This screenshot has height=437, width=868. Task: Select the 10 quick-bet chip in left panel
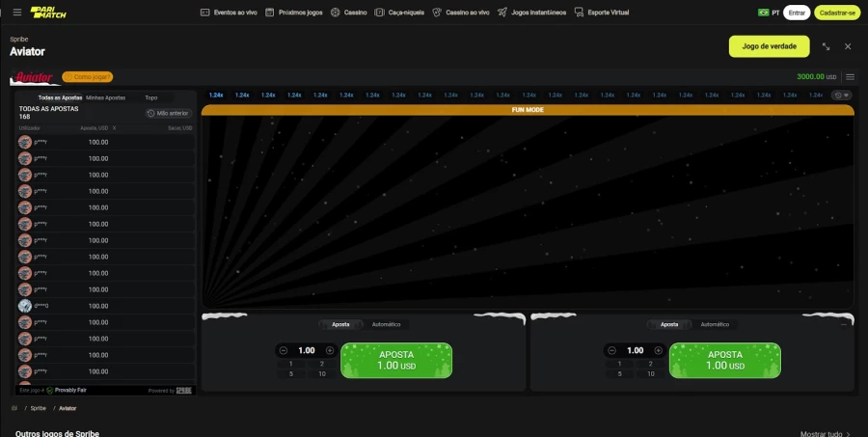click(x=322, y=373)
